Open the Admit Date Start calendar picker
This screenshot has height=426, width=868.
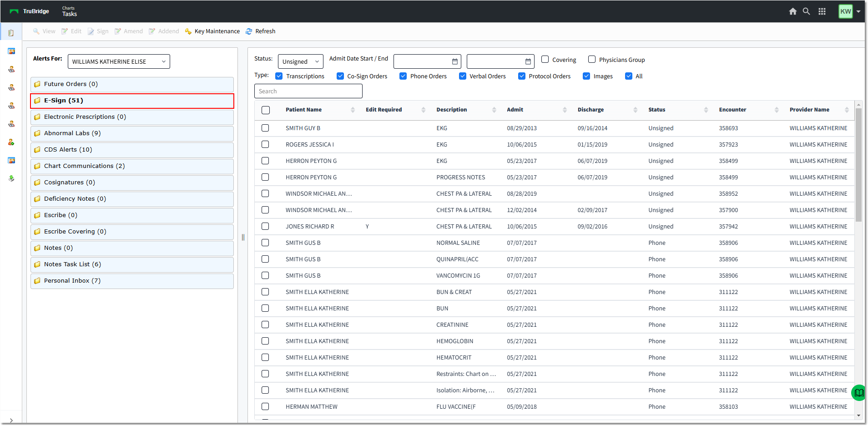(454, 61)
